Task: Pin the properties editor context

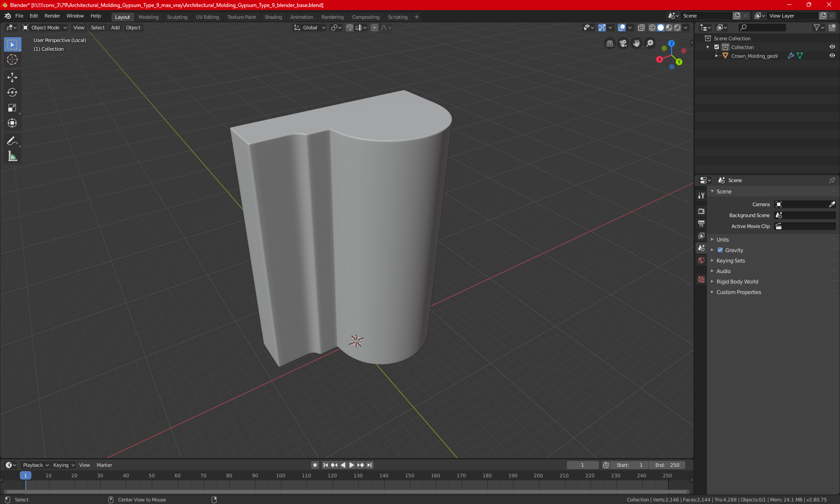Action: click(x=832, y=180)
